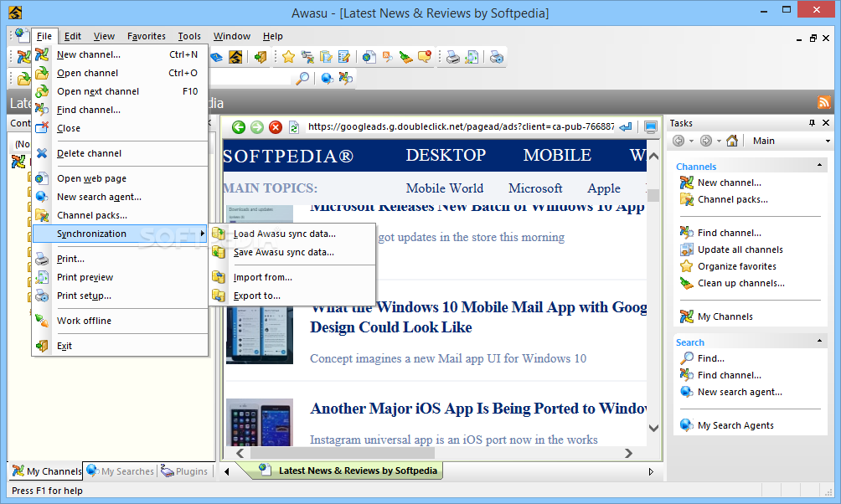The height and width of the screenshot is (504, 841).
Task: Open the Tasks forward history dropdown arrow
Action: (719, 141)
